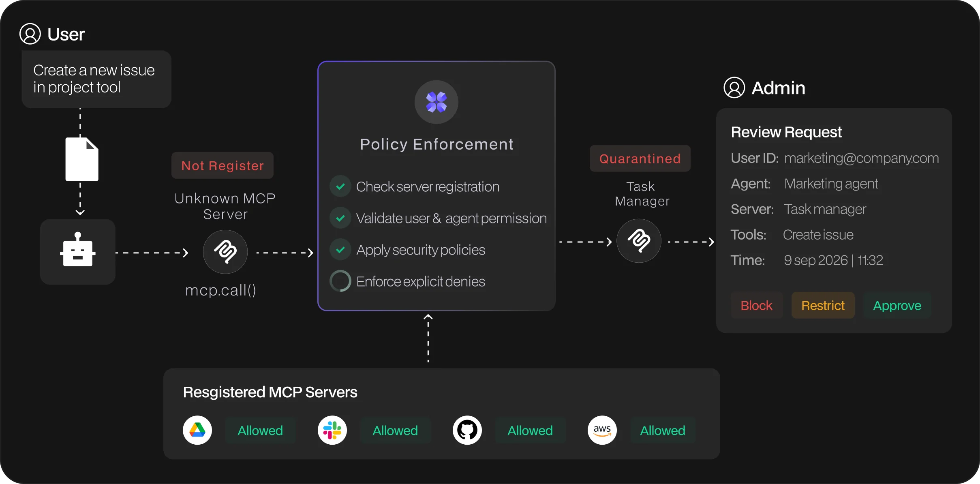
Task: Restrict the review request
Action: click(x=823, y=305)
